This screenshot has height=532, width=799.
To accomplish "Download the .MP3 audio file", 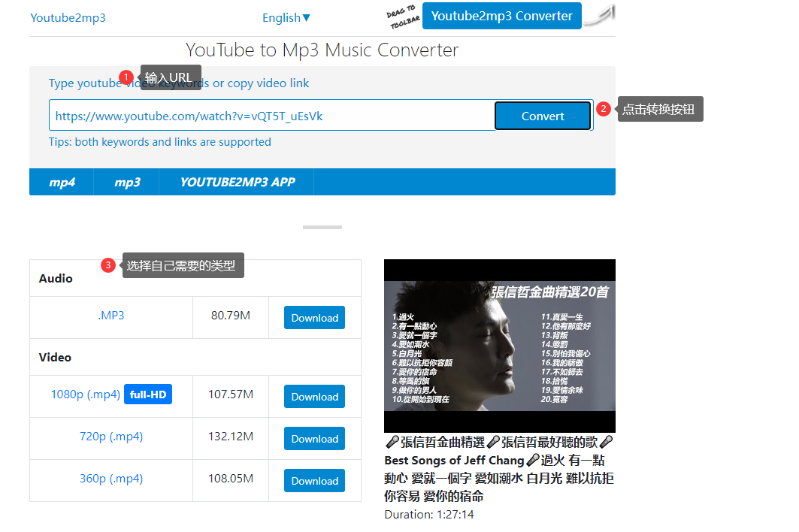I will point(314,317).
